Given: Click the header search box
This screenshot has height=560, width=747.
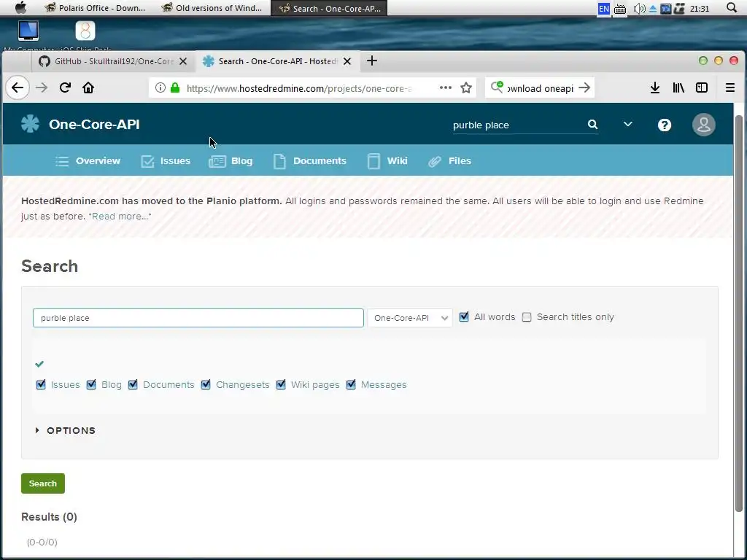Looking at the screenshot, I should point(519,125).
